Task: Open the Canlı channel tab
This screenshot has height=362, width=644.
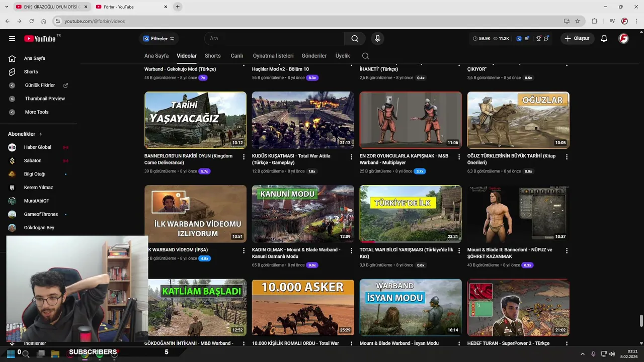Action: tap(237, 56)
